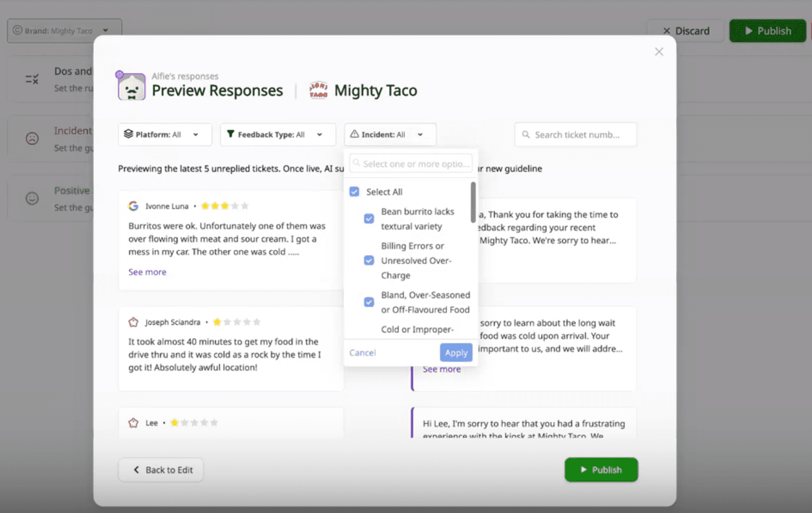Click the Dos and Don'ts icon in background page
The height and width of the screenshot is (513, 812).
[32, 79]
